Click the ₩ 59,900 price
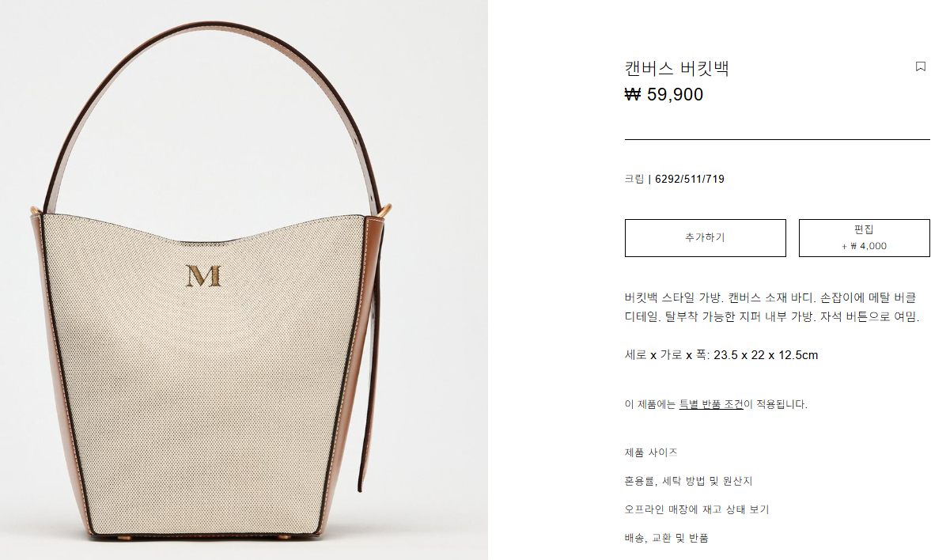Screen dimensions: 950x560 tap(664, 95)
